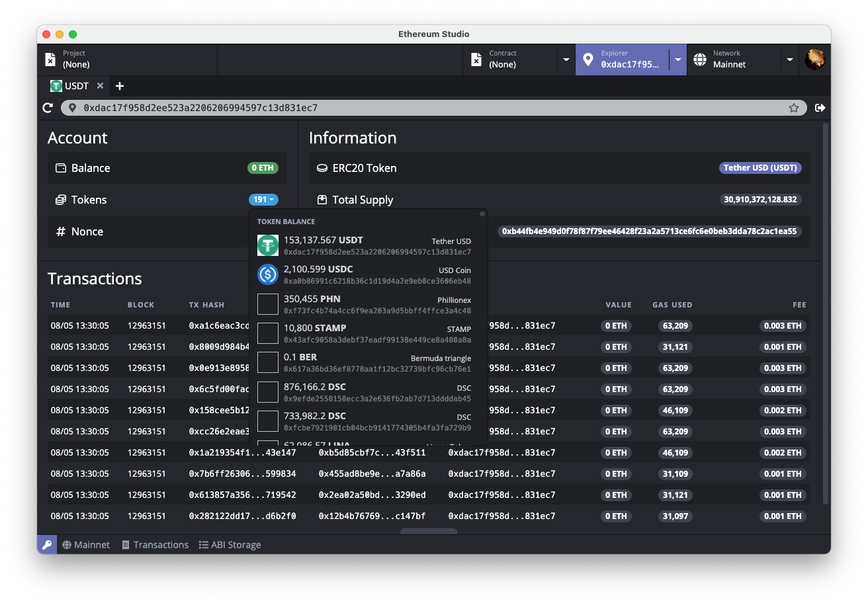Click the 30,910,372,128.832 total supply badge

coord(761,200)
